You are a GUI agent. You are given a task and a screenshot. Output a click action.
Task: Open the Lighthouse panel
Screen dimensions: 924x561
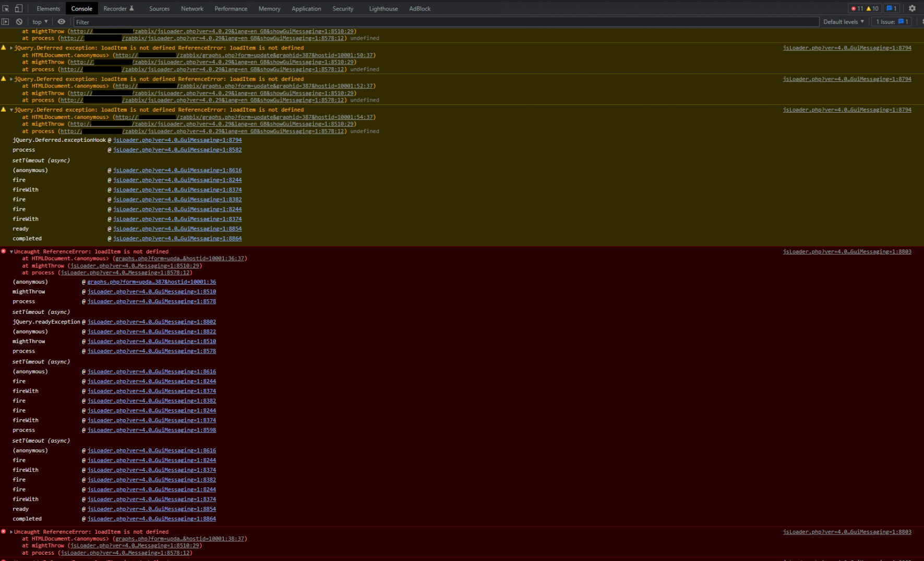383,8
